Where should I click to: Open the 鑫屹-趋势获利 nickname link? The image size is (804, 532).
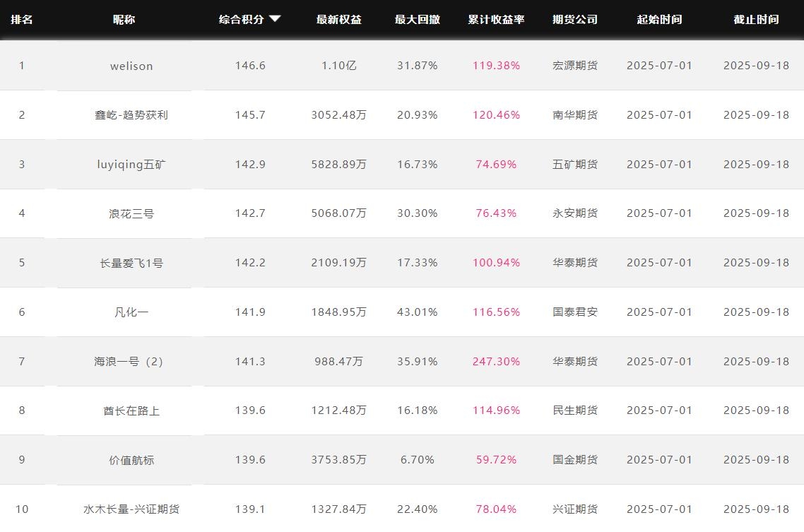pos(131,115)
